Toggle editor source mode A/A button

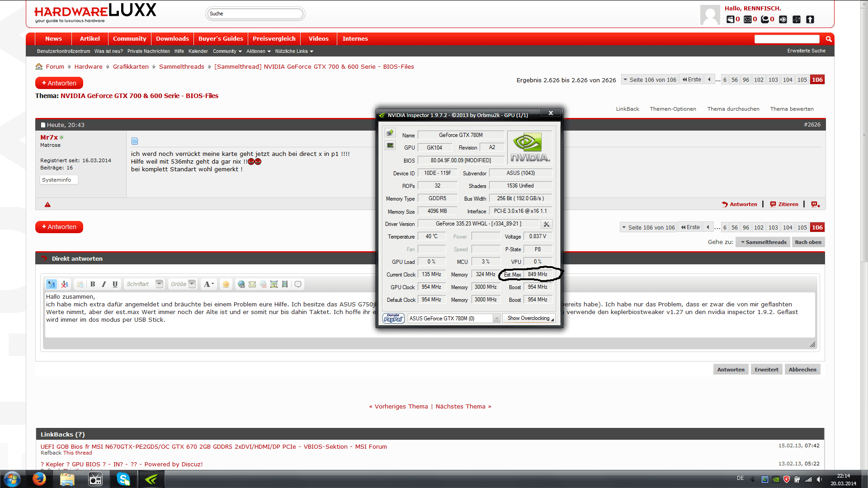coord(51,284)
